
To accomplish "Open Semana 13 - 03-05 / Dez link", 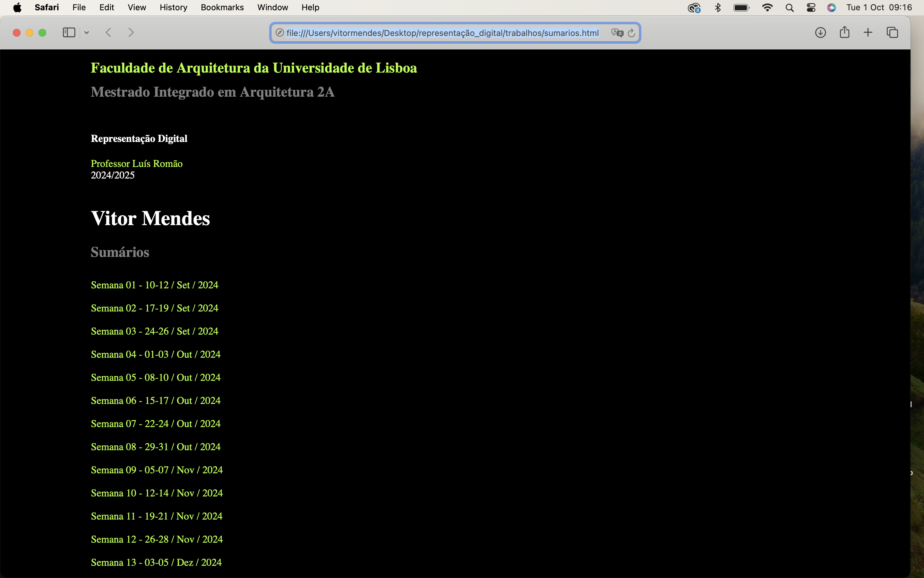I will point(156,563).
